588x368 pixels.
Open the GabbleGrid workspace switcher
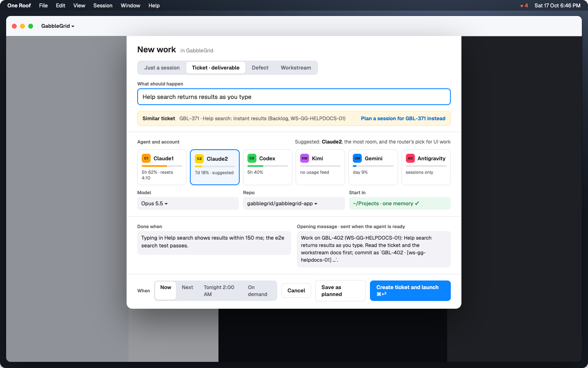pos(58,26)
